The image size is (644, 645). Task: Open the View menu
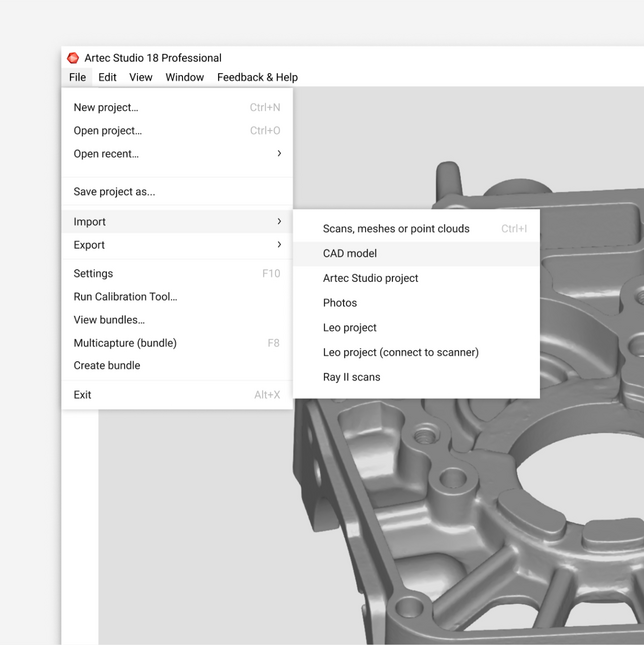pos(141,77)
